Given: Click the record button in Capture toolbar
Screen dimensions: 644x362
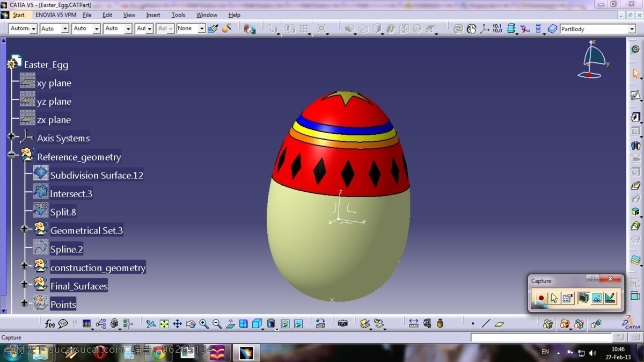Looking at the screenshot, I should click(541, 298).
